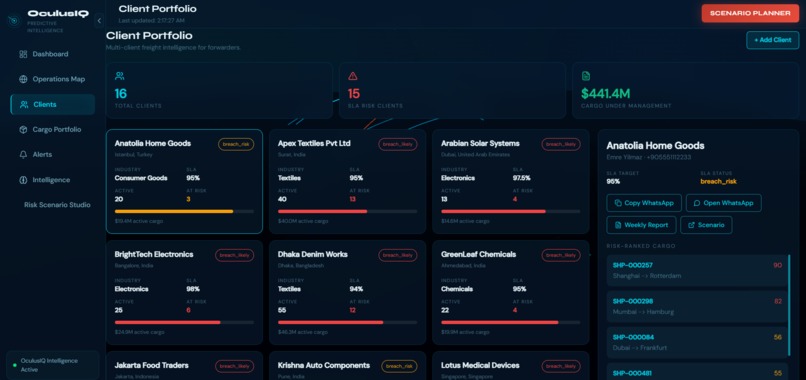The image size is (806, 380).
Task: Click the Operations Map globe icon
Action: [x=23, y=79]
